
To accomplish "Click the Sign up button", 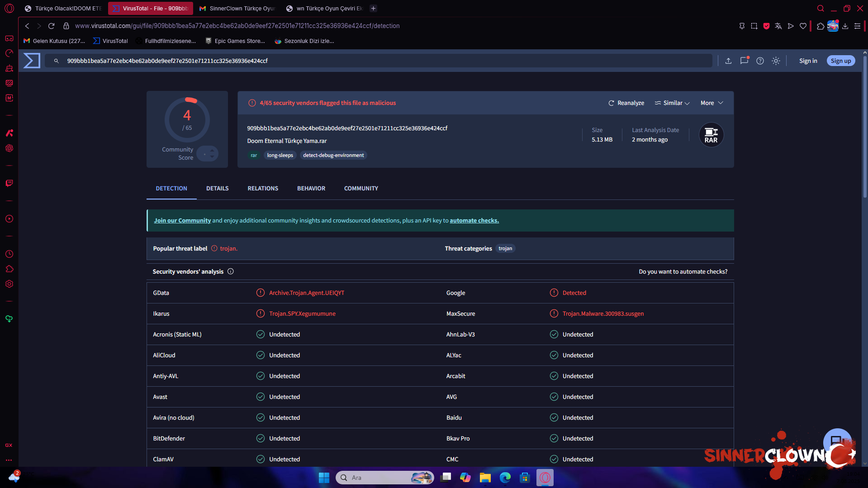I will [840, 61].
